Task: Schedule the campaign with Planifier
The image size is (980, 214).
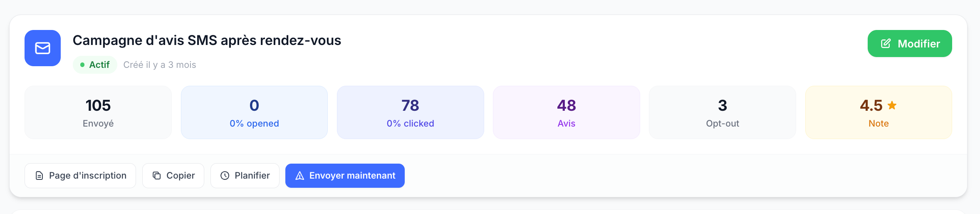Action: [x=245, y=176]
